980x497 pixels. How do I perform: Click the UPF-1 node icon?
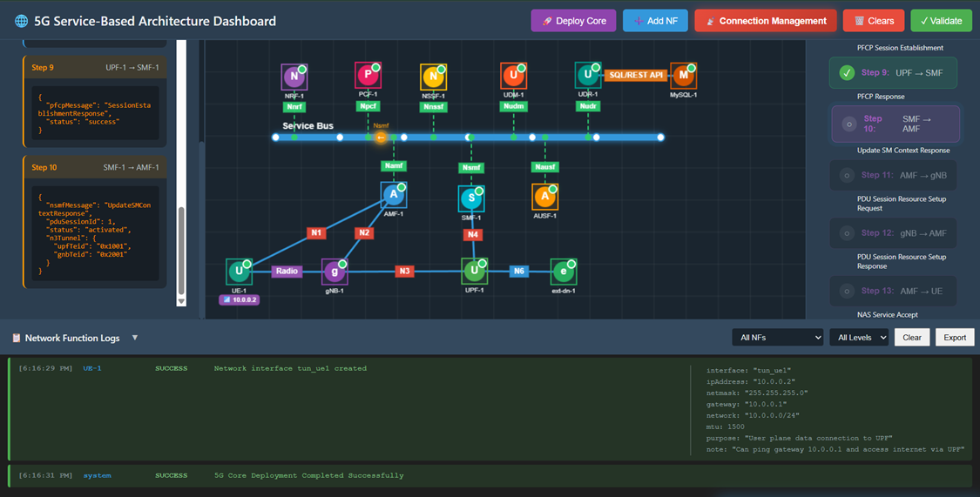[474, 272]
